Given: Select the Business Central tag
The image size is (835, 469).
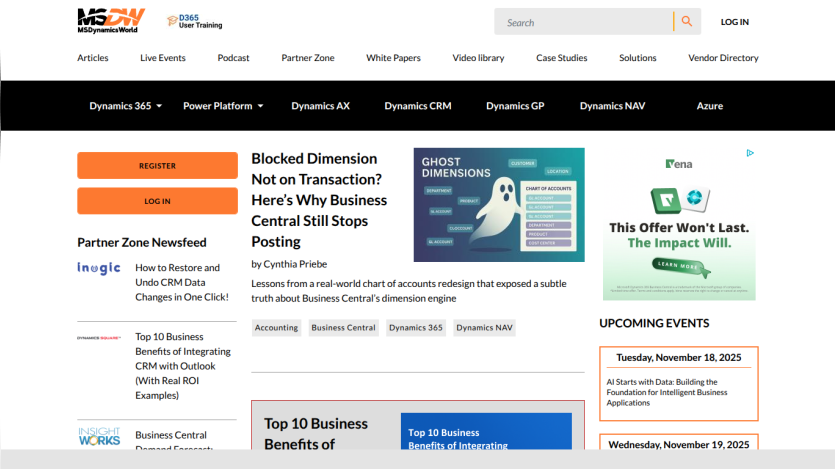Looking at the screenshot, I should pyautogui.click(x=343, y=328).
